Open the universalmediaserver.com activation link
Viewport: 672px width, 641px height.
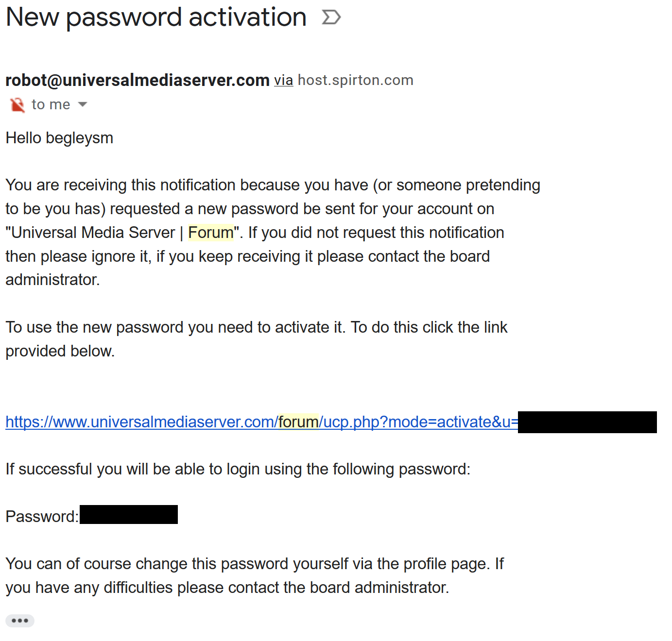262,422
